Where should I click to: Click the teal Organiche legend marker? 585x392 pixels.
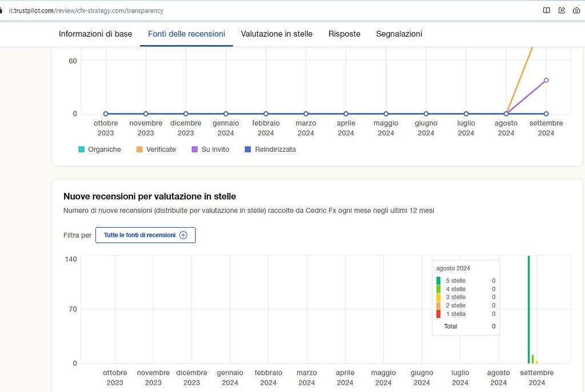(x=82, y=149)
